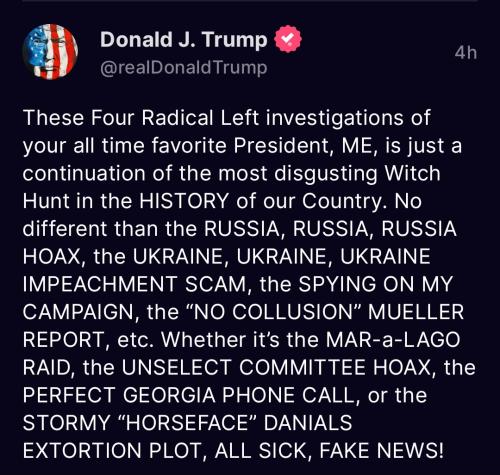Click the words UNSELECT COMMITTEE
Screen dimensions: 500x475
pos(243,367)
